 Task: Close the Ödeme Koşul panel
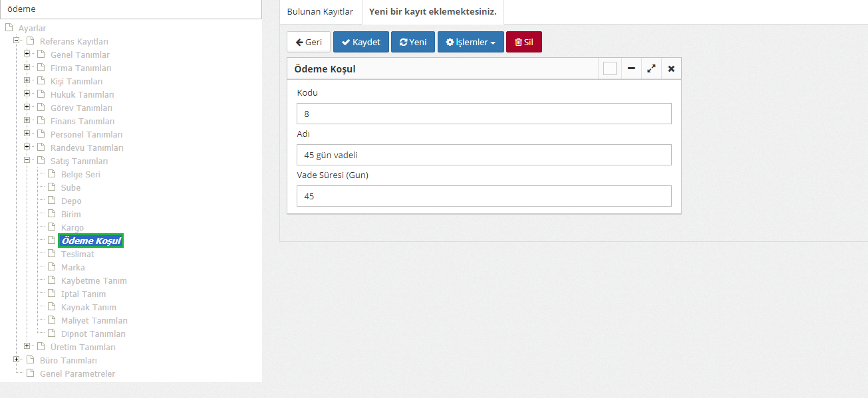pyautogui.click(x=671, y=68)
